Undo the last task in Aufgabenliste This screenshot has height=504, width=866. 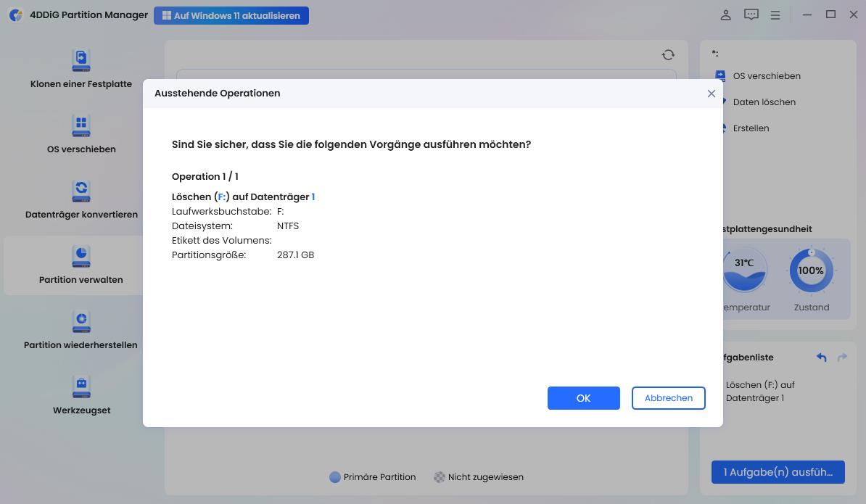(821, 358)
